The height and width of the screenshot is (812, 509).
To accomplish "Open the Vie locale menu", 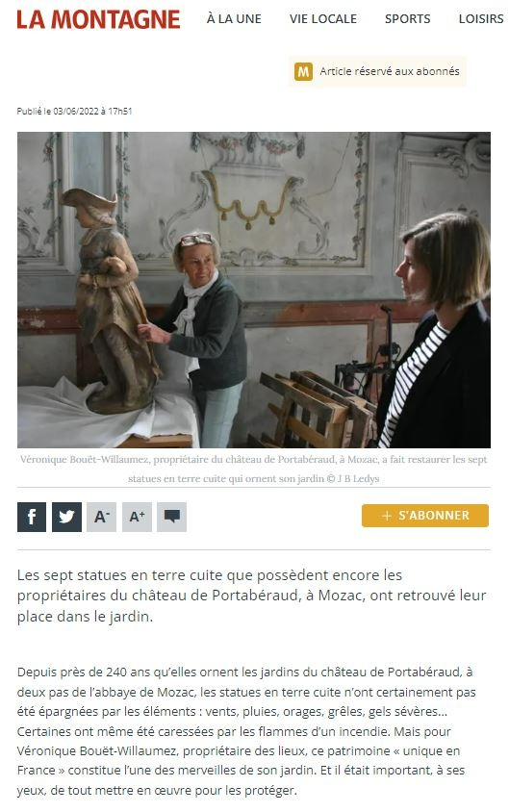I will tap(323, 18).
